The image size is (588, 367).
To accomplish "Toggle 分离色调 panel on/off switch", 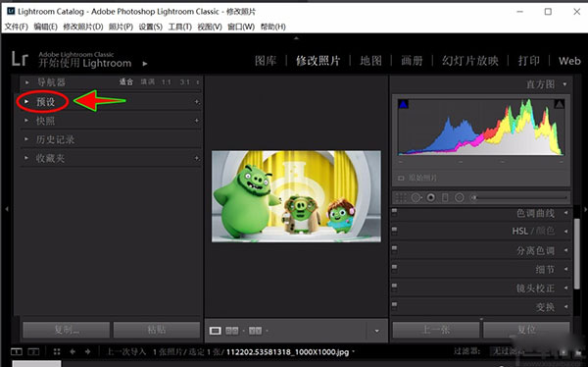I will pyautogui.click(x=395, y=249).
